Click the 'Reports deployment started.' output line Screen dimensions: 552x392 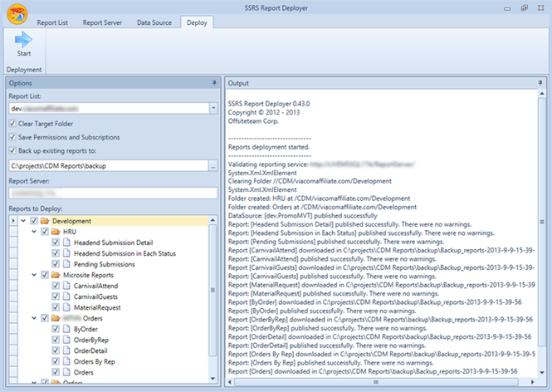pos(269,147)
